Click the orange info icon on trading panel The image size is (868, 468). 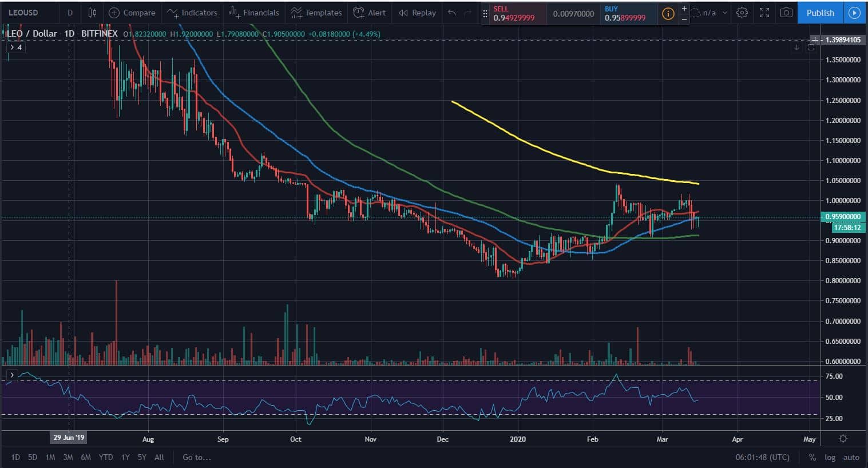click(x=668, y=14)
